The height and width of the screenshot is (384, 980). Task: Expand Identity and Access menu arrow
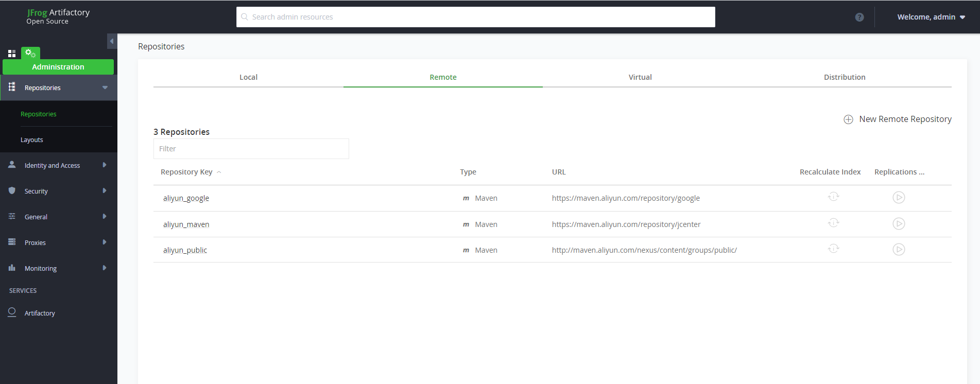tap(105, 165)
